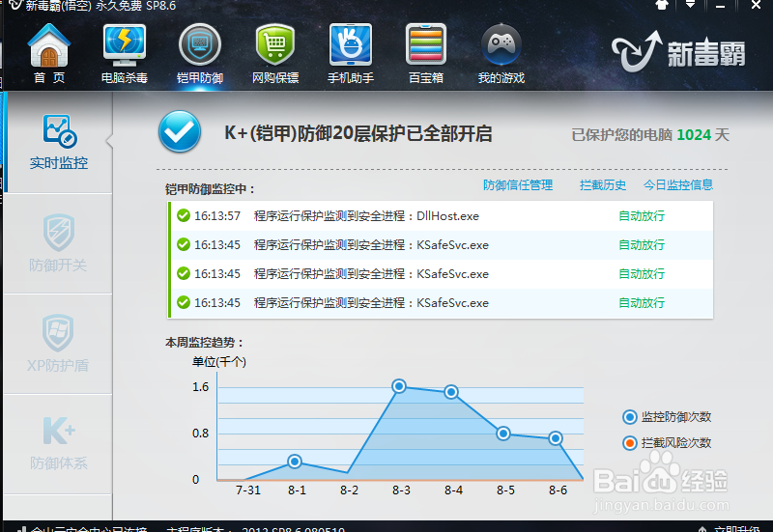The height and width of the screenshot is (532, 773).
Task: Switch to 防御体系 K+ sidebar tab
Action: (58, 444)
